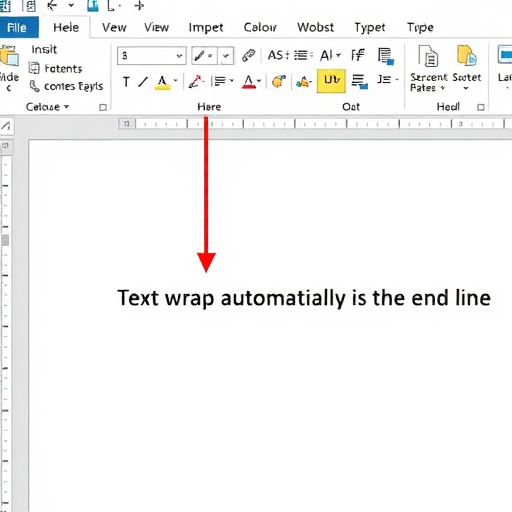Open the File tab
Viewport: 512px width, 512px height.
click(19, 27)
